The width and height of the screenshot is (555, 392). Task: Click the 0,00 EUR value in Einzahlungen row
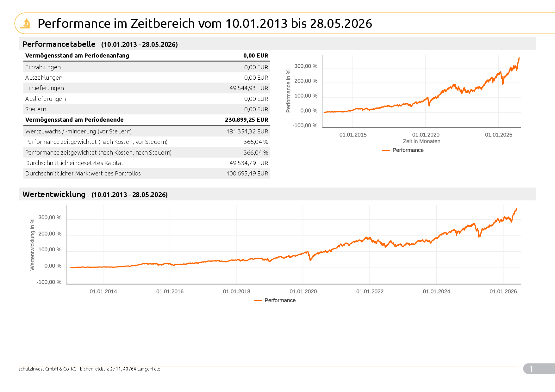coord(256,67)
